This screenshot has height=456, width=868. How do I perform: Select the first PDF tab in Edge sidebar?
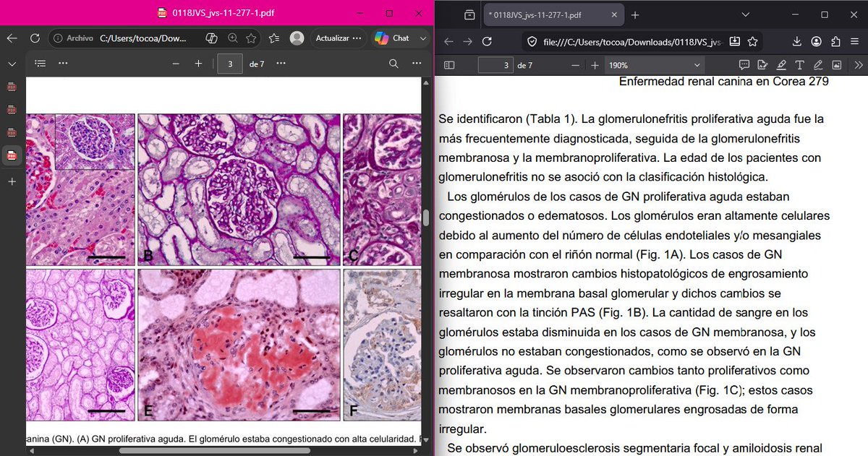[12, 87]
